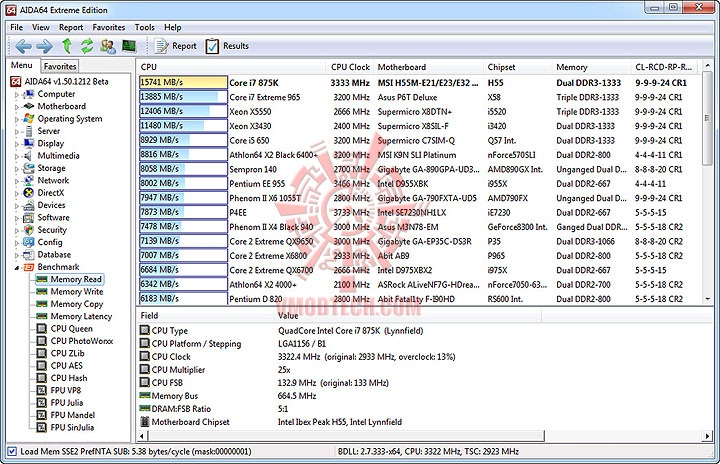Open the Help menu
Screen dimensions: 720x464
[x=173, y=28]
